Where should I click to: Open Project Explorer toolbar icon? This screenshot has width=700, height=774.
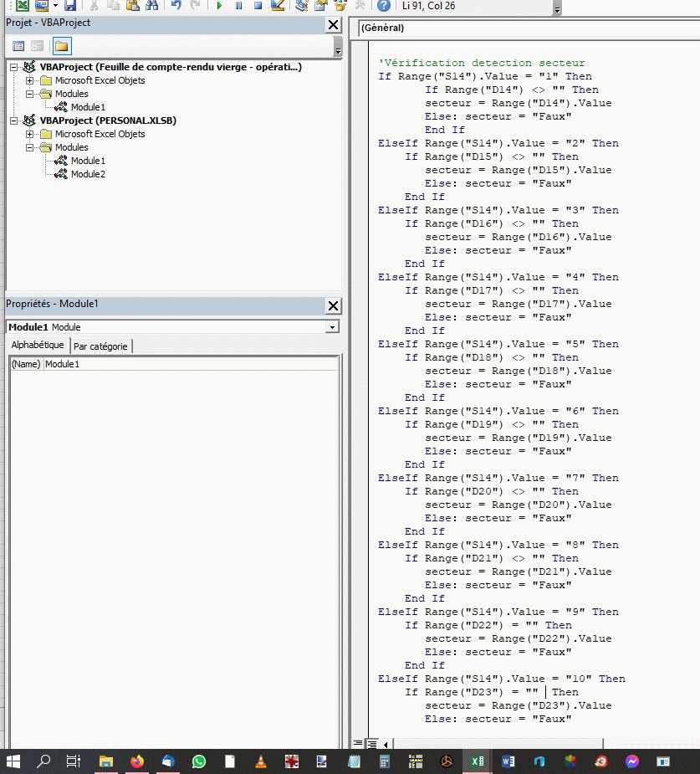301,5
